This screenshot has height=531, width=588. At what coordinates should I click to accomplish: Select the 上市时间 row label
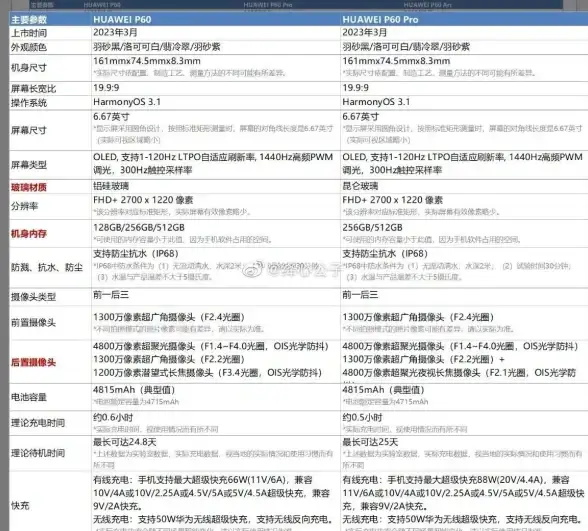click(29, 33)
